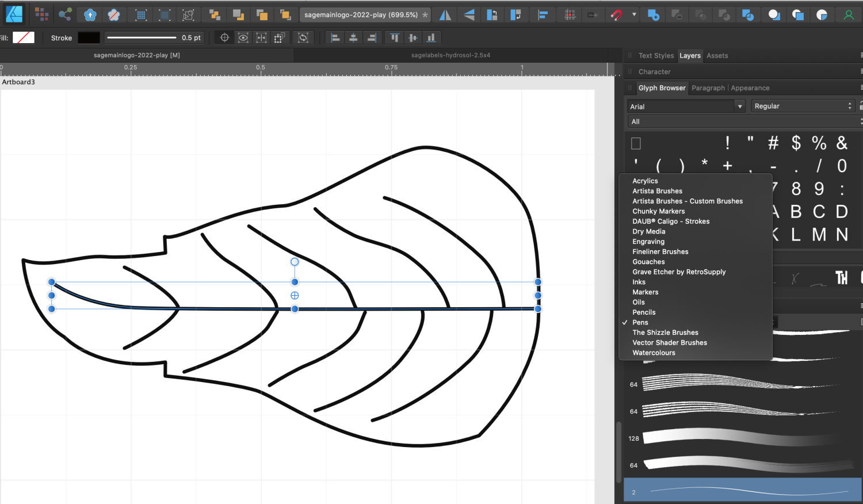The image size is (863, 504).
Task: Toggle Hide Selection eye icon
Action: point(243,38)
